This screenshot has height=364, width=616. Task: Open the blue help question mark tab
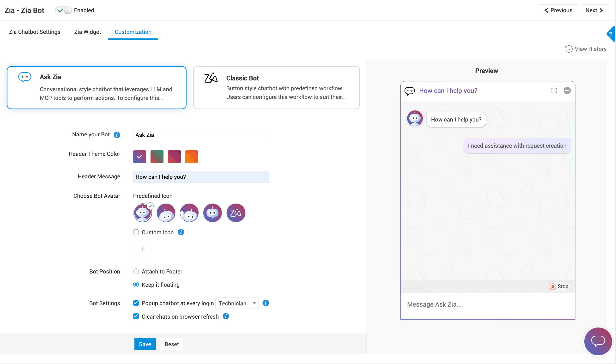tap(611, 34)
